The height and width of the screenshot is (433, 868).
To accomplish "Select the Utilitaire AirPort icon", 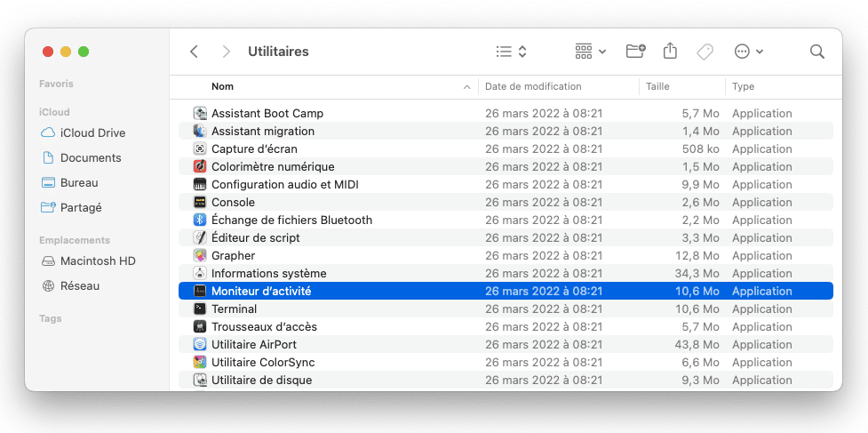I will [x=200, y=344].
